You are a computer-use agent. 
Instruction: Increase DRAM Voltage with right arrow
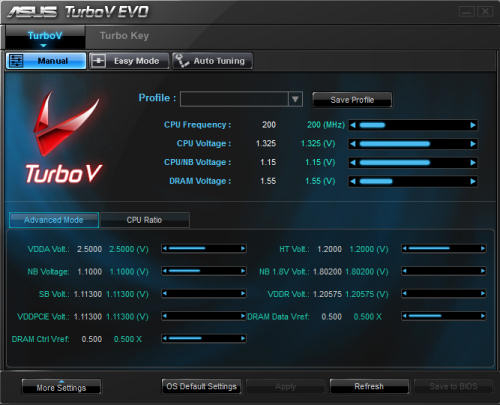pyautogui.click(x=473, y=181)
